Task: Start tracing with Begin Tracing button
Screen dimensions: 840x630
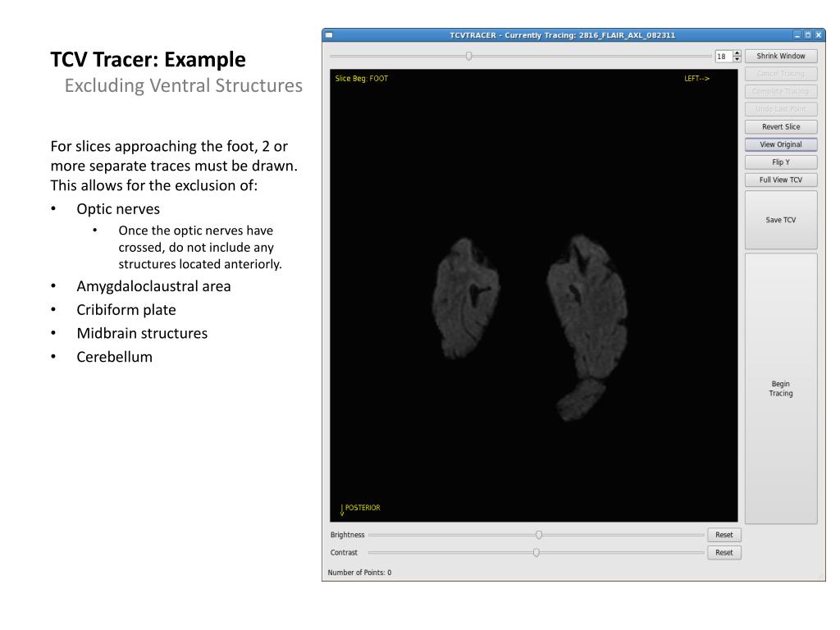Action: pos(781,388)
